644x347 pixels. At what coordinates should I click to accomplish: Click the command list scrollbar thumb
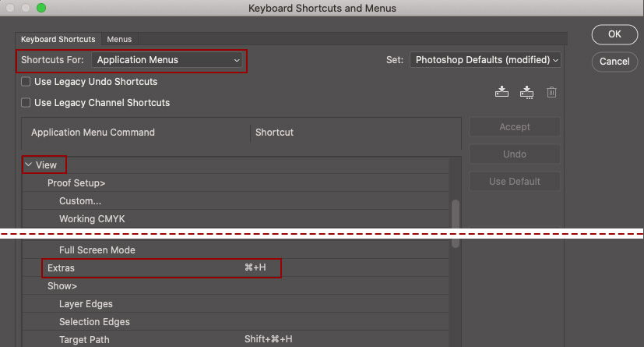455,224
